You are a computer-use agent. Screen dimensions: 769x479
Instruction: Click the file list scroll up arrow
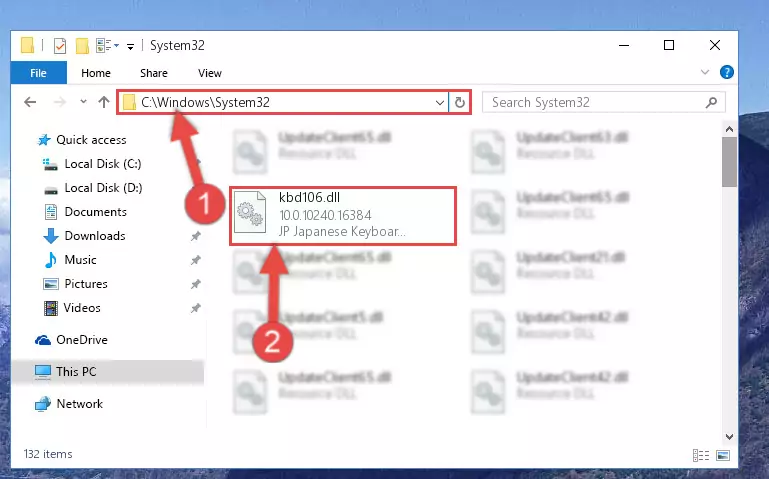click(729, 129)
